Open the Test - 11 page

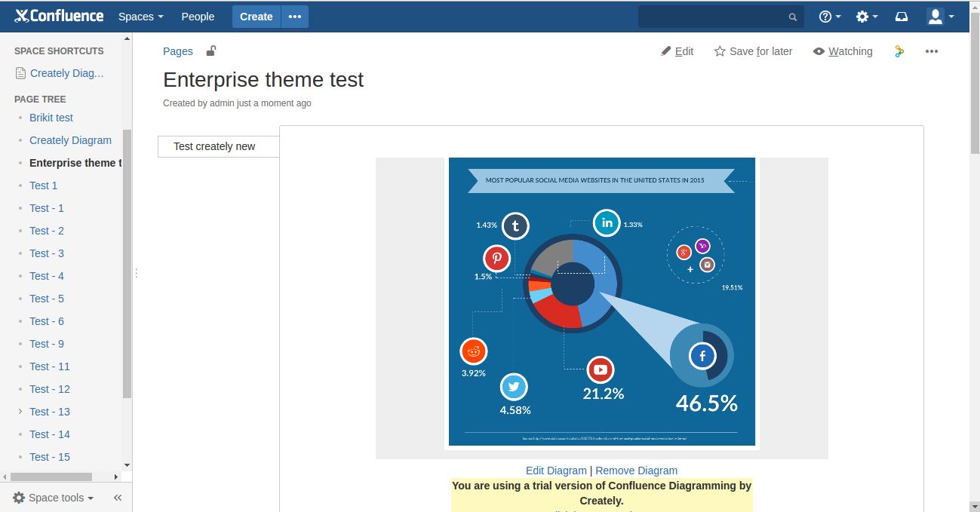click(50, 366)
